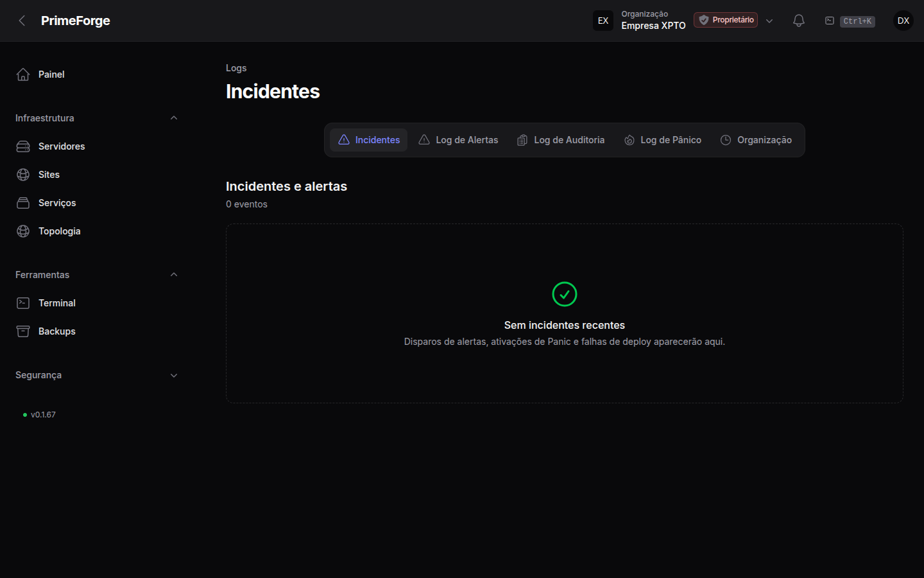The width and height of the screenshot is (924, 578).
Task: Click the Organização clock icon
Action: (726, 140)
